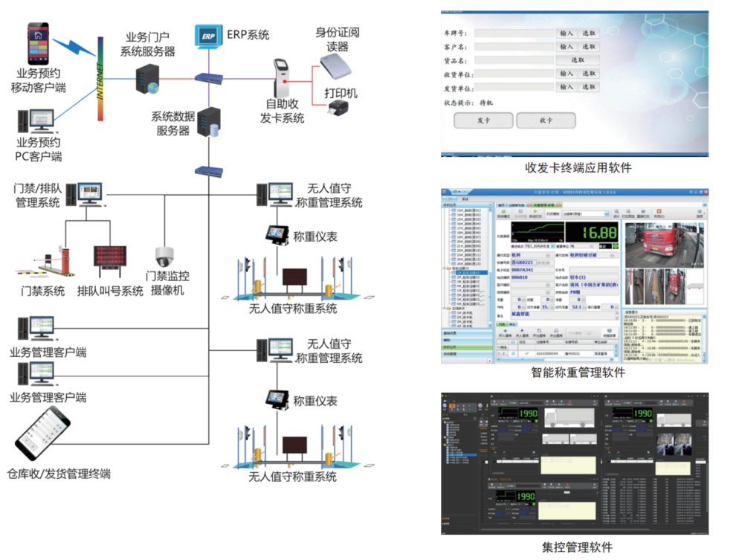Click the 自助收发卡系统 kiosk icon

281,77
